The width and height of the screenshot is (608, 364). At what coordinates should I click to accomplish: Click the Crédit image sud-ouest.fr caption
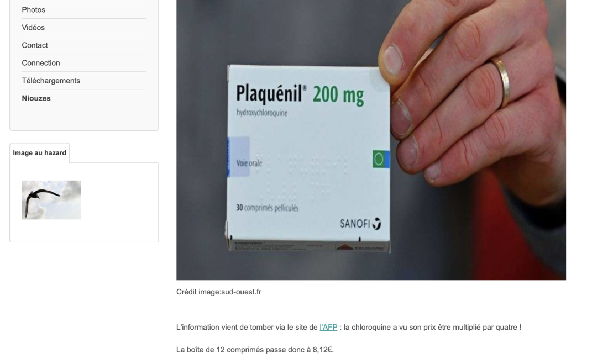(219, 292)
